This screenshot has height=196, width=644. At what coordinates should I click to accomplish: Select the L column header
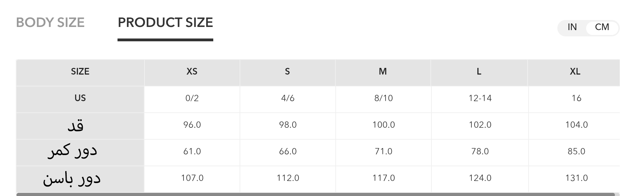coord(479,72)
